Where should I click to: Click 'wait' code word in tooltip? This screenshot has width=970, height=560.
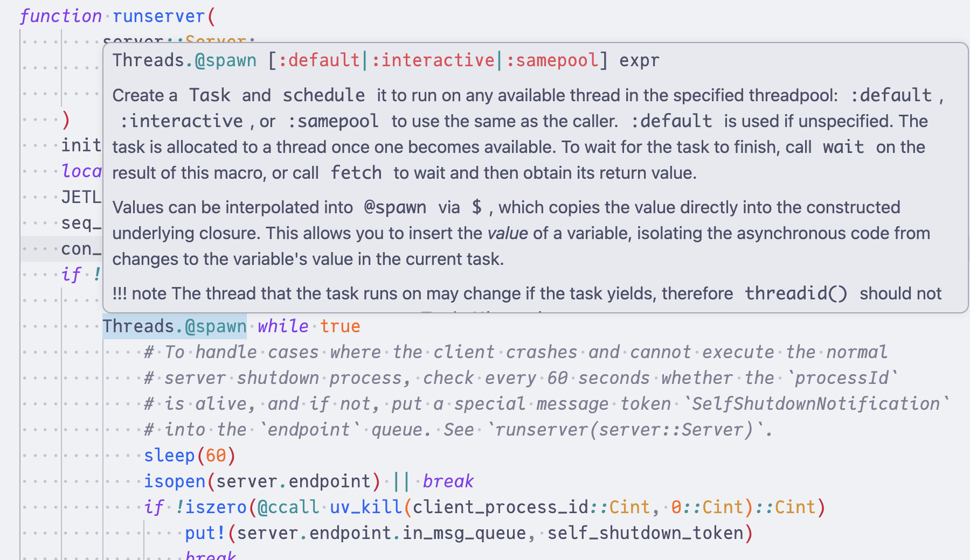pyautogui.click(x=843, y=147)
